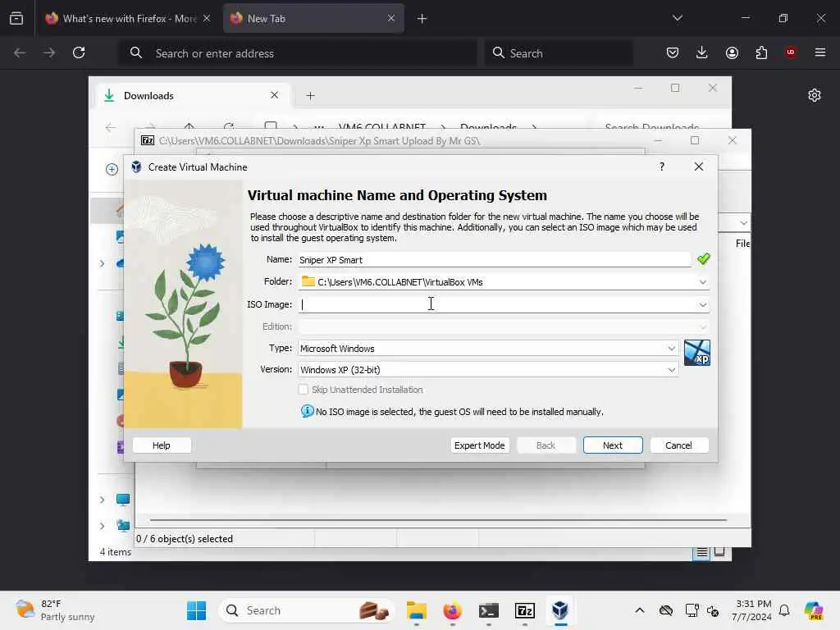Add a new File Explorer tab
Screen dimensions: 840x630
[x=310, y=96]
